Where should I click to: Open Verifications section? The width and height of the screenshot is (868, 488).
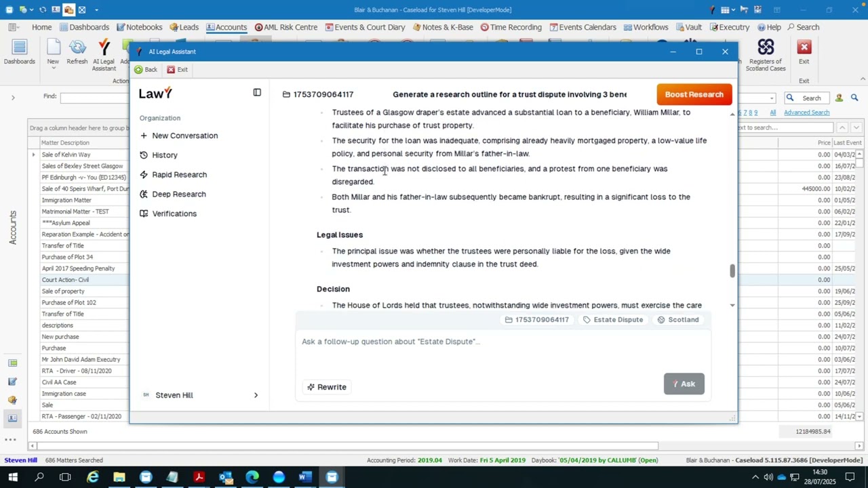[168, 213]
